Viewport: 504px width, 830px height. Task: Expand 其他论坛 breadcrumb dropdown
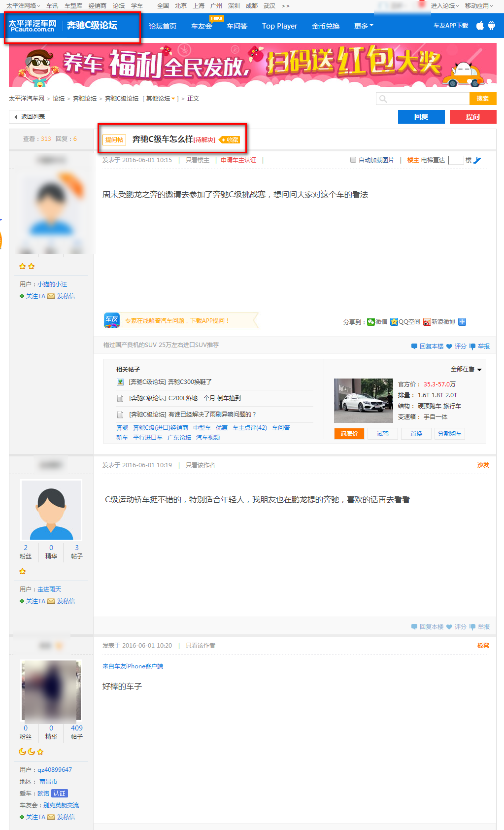click(161, 99)
